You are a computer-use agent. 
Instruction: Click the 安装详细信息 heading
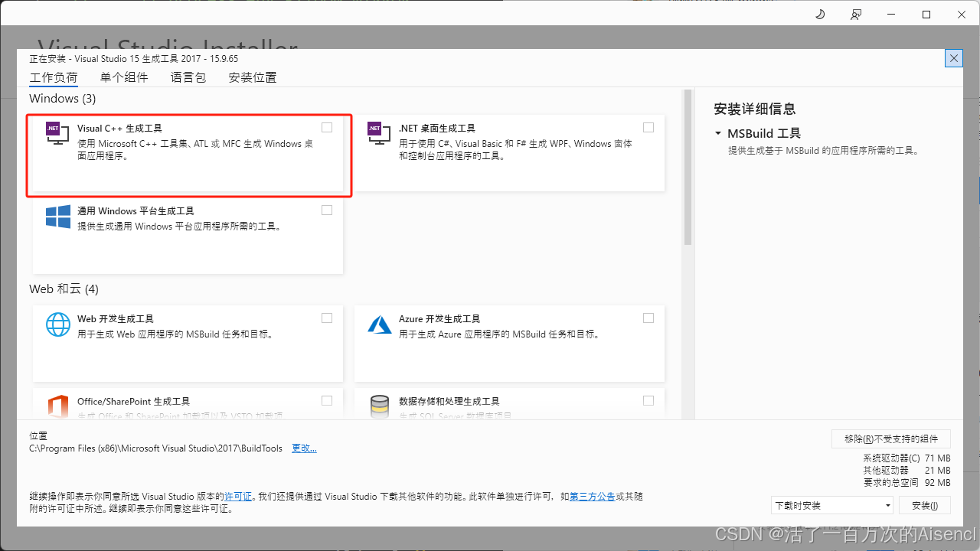pos(755,109)
